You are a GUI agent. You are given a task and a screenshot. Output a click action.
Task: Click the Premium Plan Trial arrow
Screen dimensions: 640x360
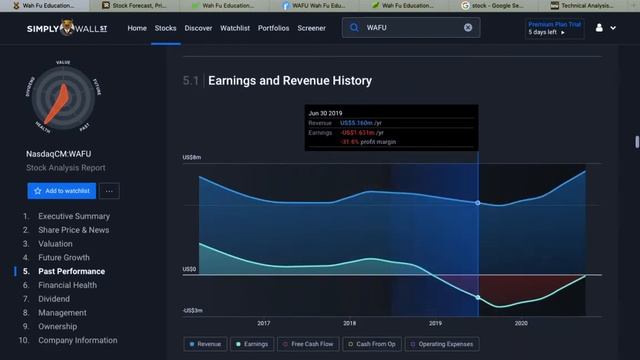[x=563, y=32]
